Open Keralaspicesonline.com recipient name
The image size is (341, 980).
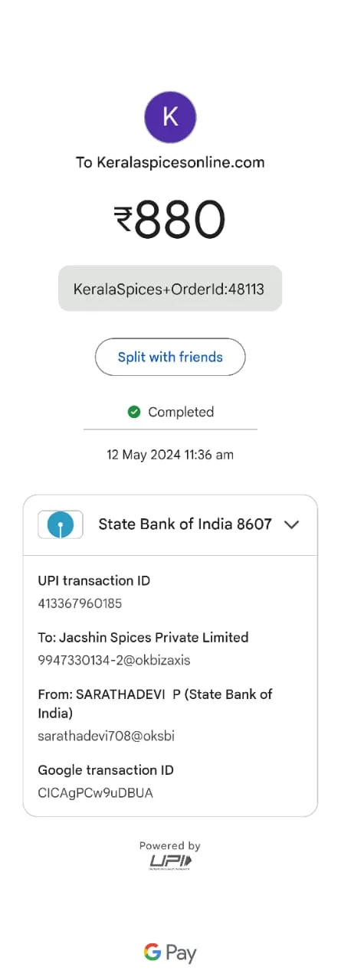click(170, 162)
